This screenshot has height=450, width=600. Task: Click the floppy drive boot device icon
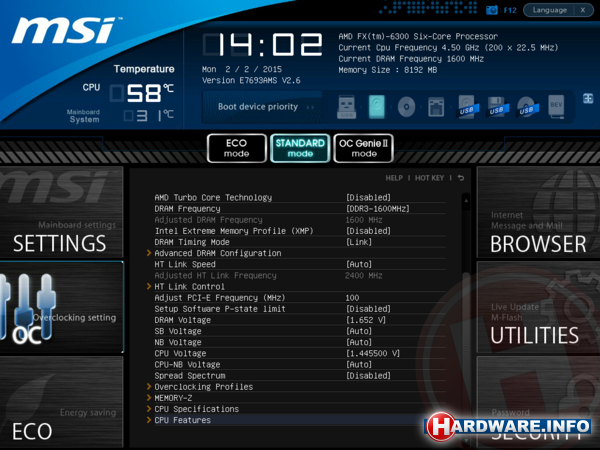[436, 106]
